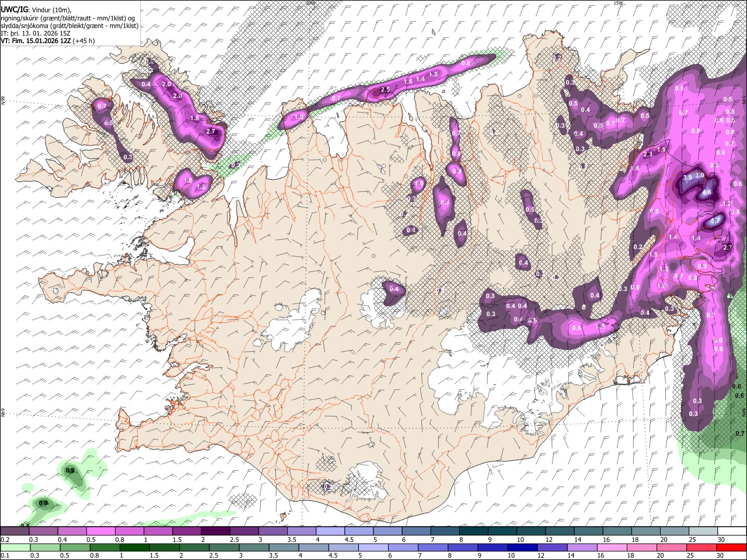Click the 2.5 value on the north coast band
The width and height of the screenshot is (747, 560).
point(385,90)
